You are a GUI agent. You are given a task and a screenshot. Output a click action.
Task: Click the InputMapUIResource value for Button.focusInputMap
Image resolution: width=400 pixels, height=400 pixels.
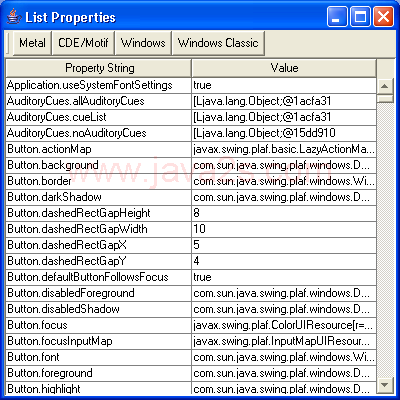284,341
